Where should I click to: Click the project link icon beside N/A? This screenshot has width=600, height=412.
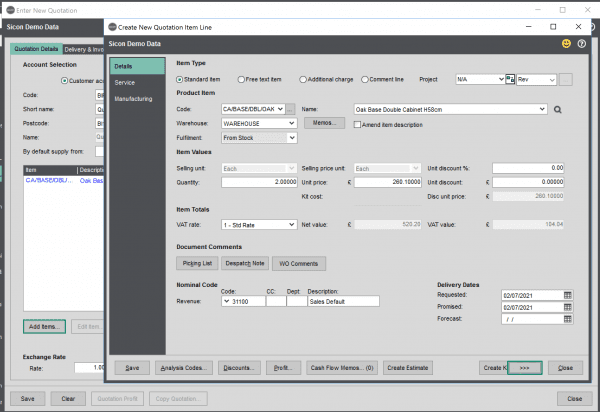coord(510,79)
